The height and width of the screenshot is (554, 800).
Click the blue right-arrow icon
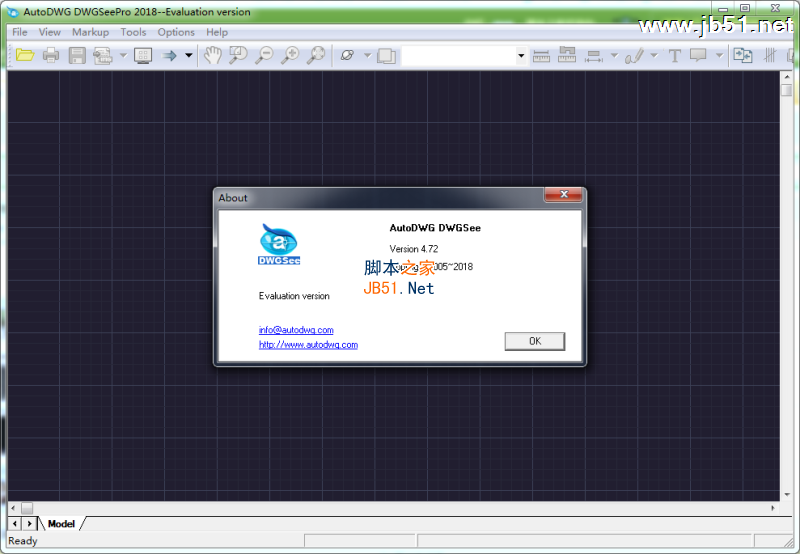169,55
